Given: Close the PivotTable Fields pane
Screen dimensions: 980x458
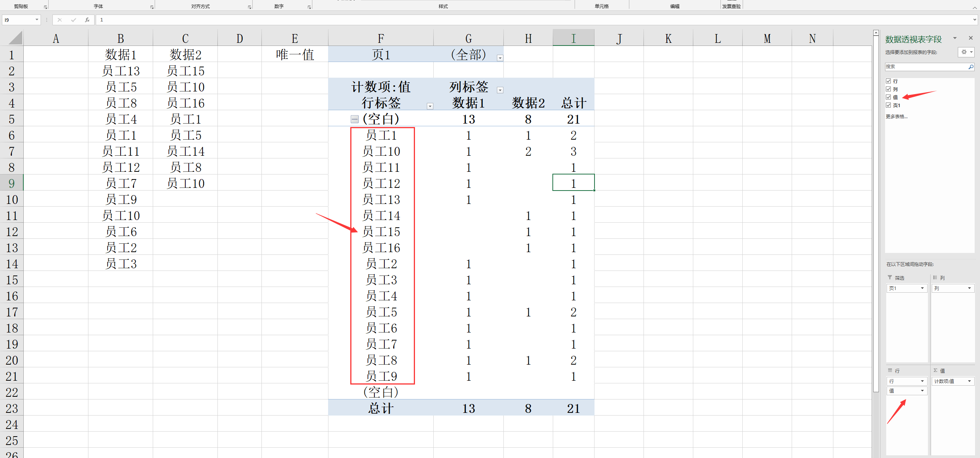Looking at the screenshot, I should 971,38.
